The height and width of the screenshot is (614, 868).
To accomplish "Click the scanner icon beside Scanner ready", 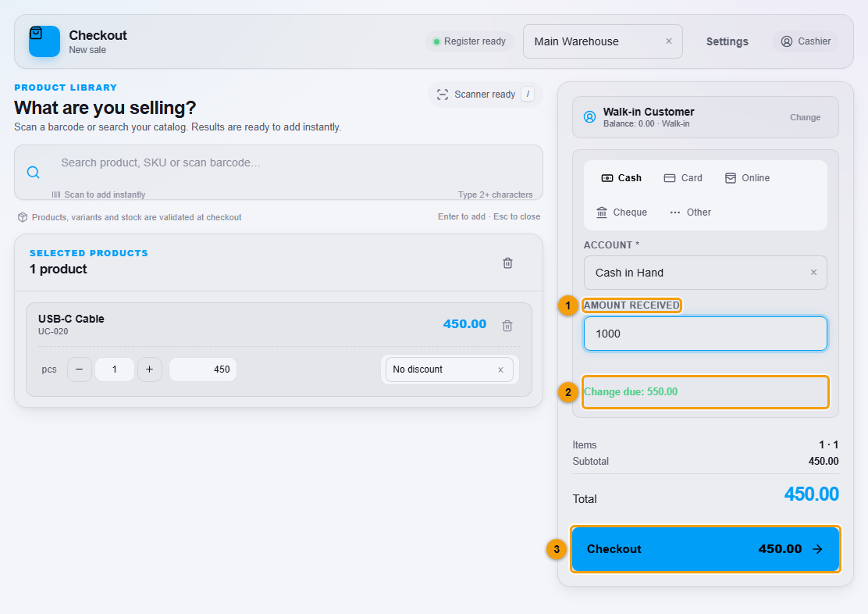I will point(443,95).
